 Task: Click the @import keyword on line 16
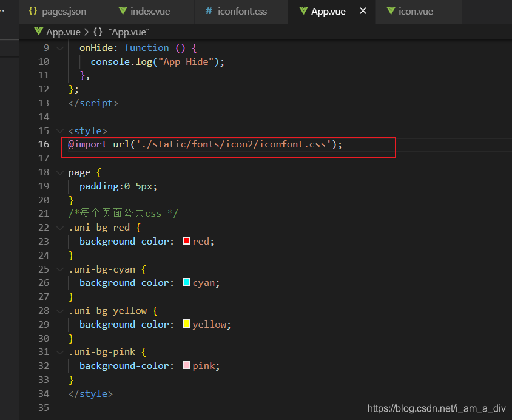[87, 144]
